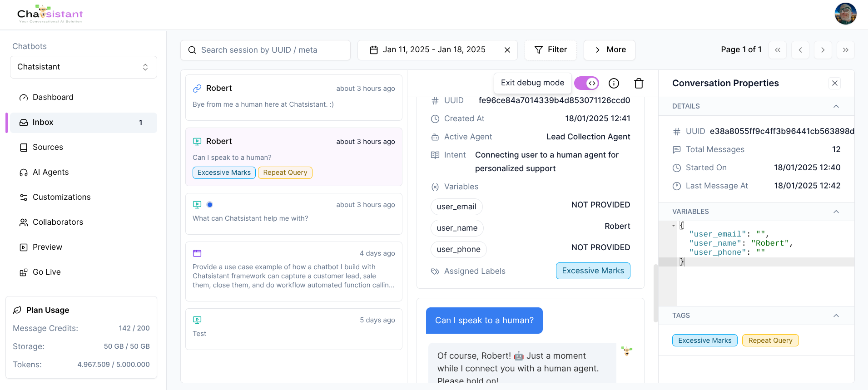Image resolution: width=868 pixels, height=390 pixels.
Task: Open the Collaborators page
Action: 84,222
